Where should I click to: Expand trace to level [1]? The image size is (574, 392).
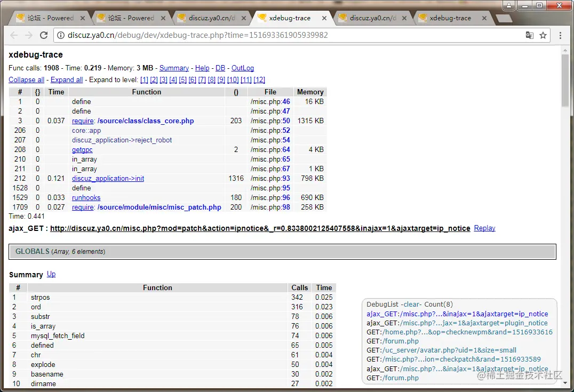tap(144, 80)
